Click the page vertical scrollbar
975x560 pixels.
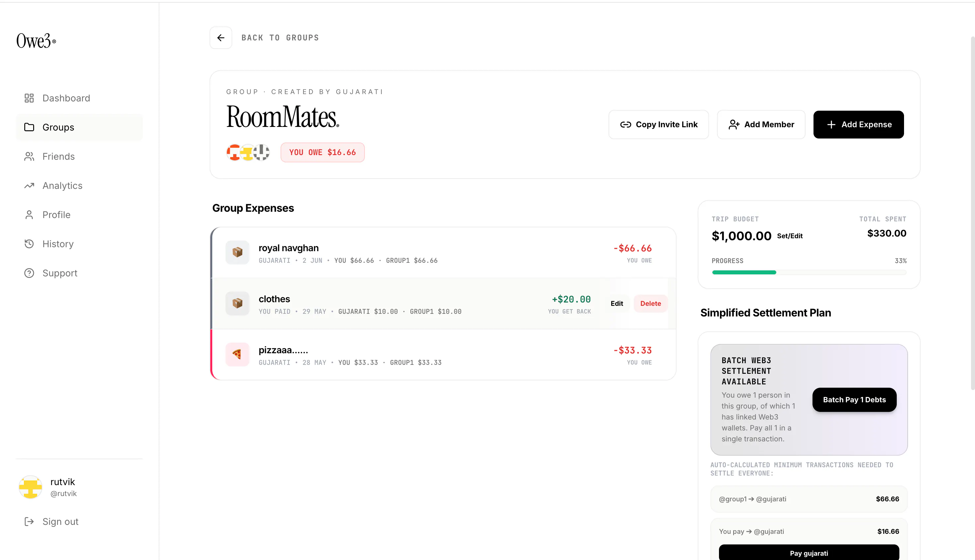(972, 213)
